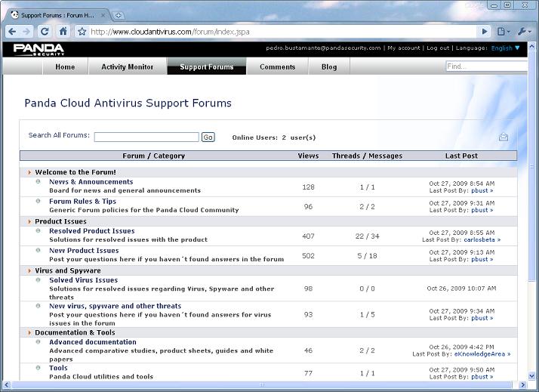Click the Go play arrow beside address bar
The height and width of the screenshot is (392, 539).
(x=485, y=32)
